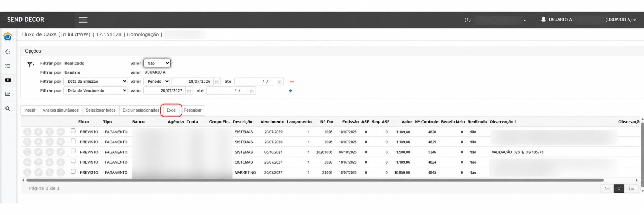Focus the emission start date field 18/07/2026
The image size is (644, 215).
(192, 82)
